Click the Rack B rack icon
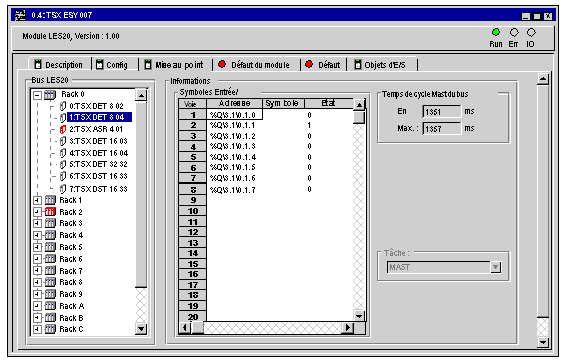This screenshot has height=364, width=564. point(50,318)
